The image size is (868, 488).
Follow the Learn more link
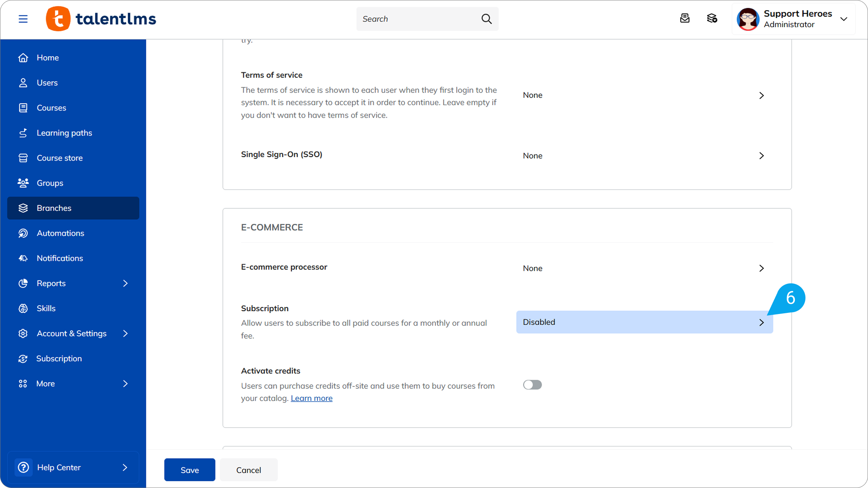click(x=311, y=398)
